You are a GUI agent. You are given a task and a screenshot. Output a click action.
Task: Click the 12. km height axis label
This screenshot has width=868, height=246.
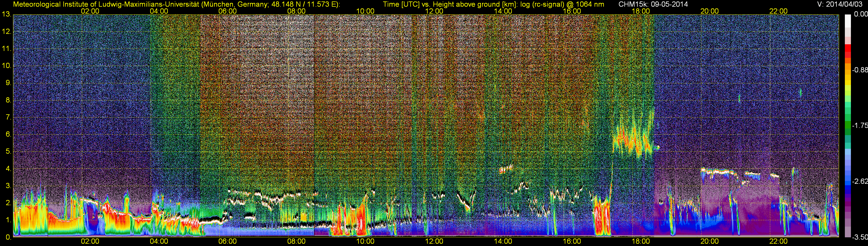[x=7, y=32]
